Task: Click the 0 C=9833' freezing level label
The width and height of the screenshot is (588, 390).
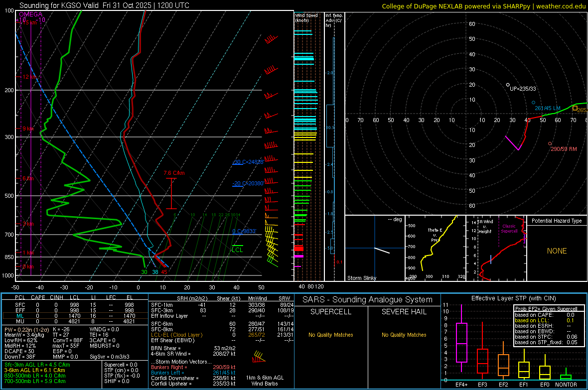Action: pyautogui.click(x=244, y=231)
